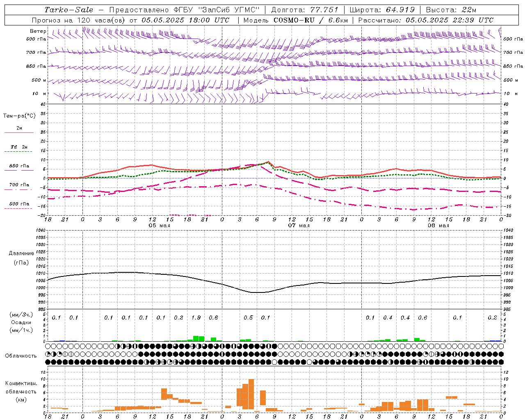Viewport: 525px width, 420px height.
Task: Click the tallest orange convective cloud bar
Action: pyautogui.click(x=251, y=394)
